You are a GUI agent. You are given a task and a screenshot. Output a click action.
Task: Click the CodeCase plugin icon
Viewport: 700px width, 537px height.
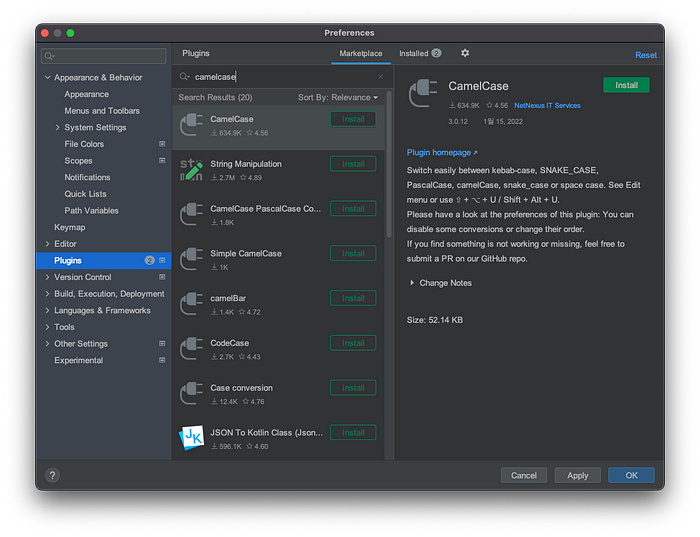pyautogui.click(x=192, y=349)
